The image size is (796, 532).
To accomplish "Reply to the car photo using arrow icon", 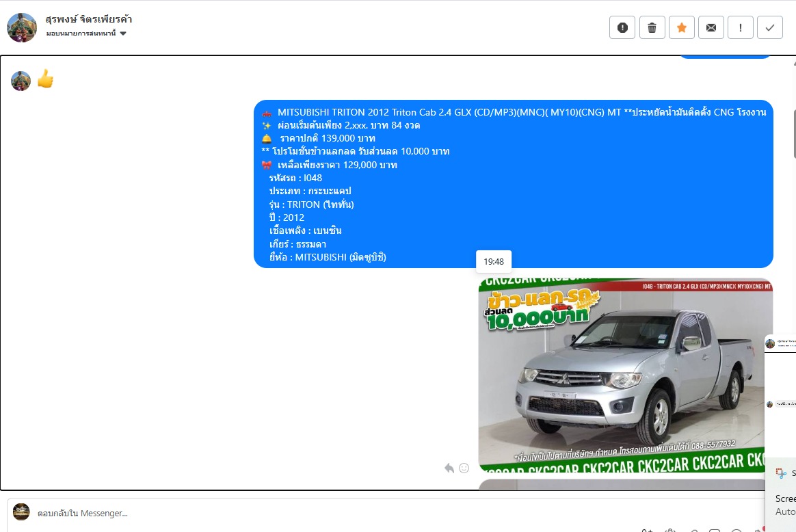I will point(449,468).
